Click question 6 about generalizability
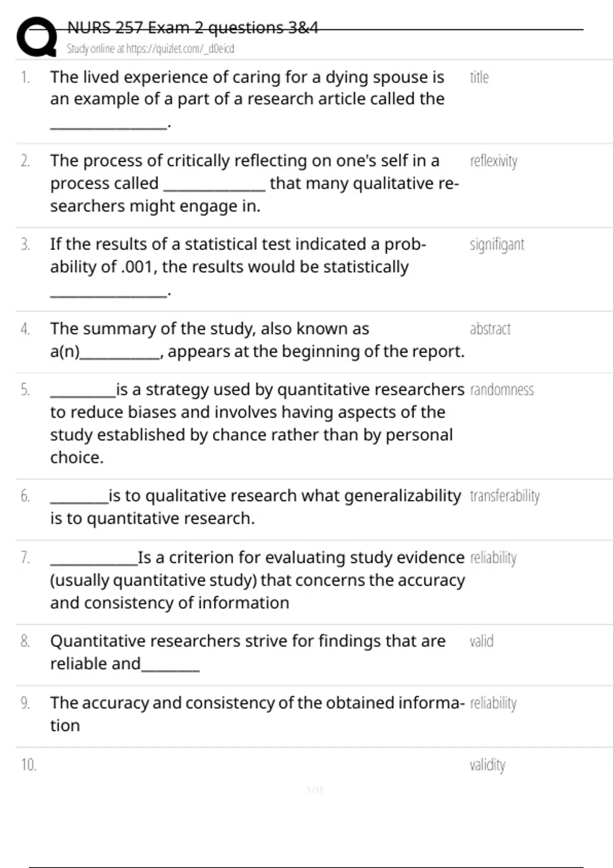Screen dimensions: 613x868 [255, 507]
